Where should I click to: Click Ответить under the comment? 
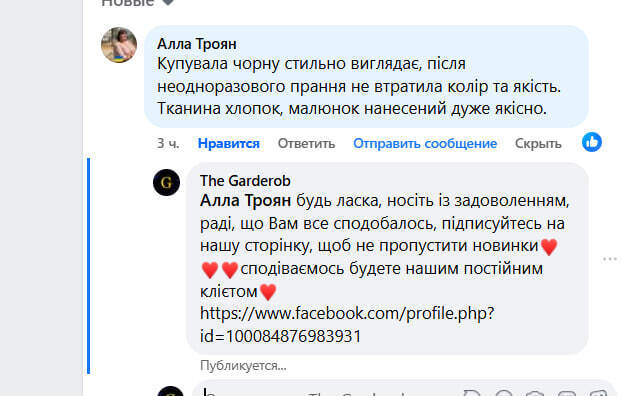[306, 143]
